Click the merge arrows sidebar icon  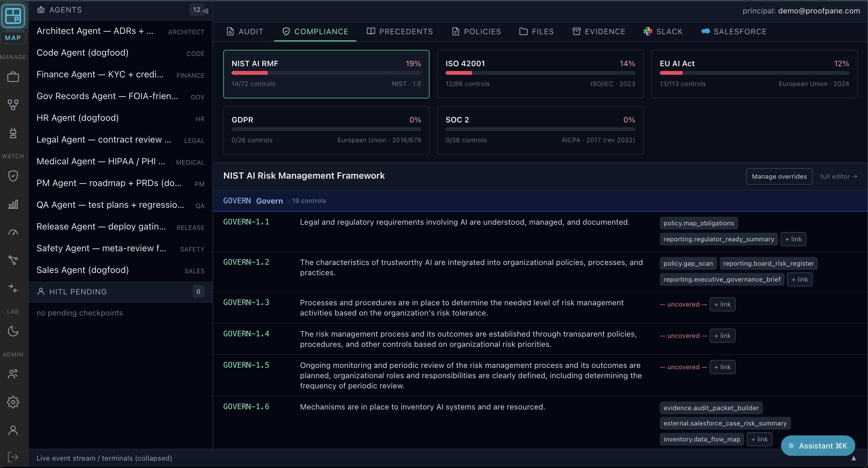[x=13, y=288]
